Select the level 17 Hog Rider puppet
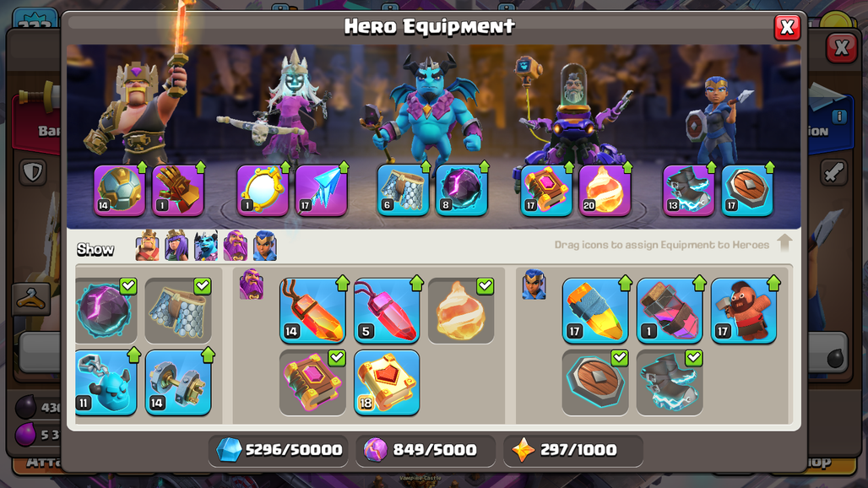Image resolution: width=868 pixels, height=488 pixels. pos(743,311)
